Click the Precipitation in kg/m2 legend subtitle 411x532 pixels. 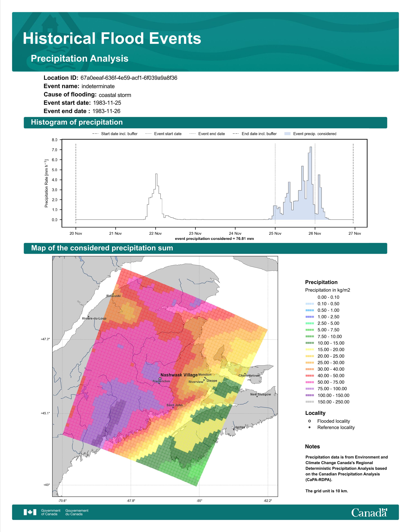[x=328, y=290]
